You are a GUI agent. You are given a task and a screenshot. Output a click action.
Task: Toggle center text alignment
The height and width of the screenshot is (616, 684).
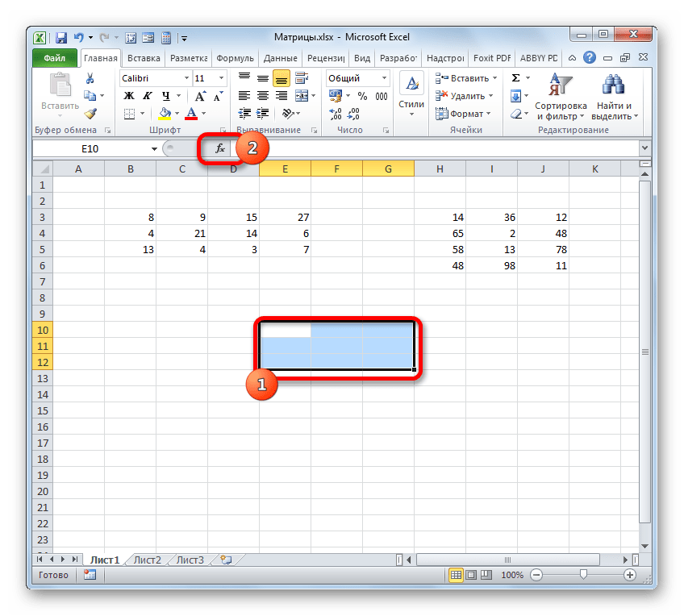pos(263,95)
